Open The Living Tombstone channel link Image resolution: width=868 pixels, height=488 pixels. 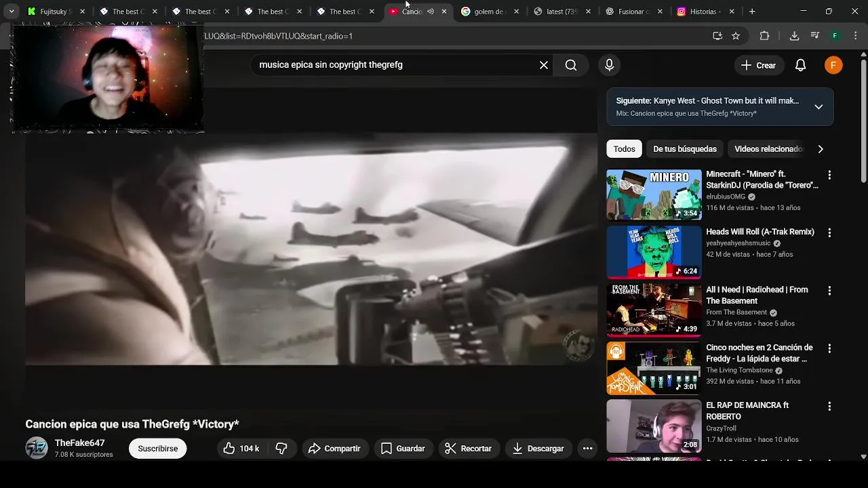pyautogui.click(x=739, y=370)
